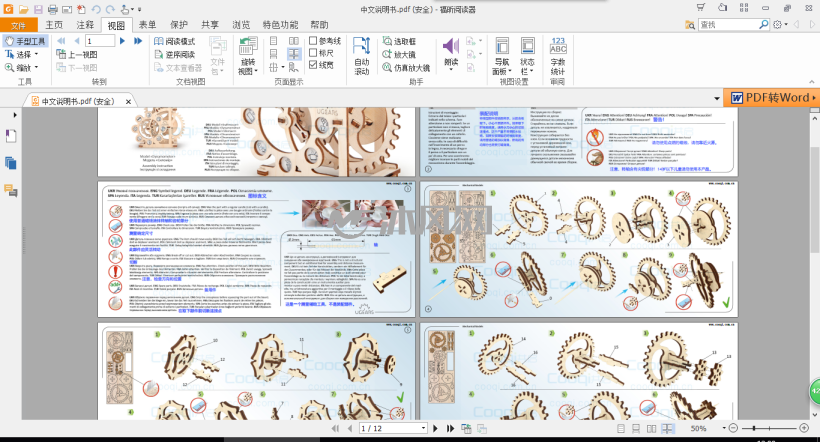820x442 pixels.
Task: Select continuous facing pages layout icon
Action: click(x=294, y=54)
